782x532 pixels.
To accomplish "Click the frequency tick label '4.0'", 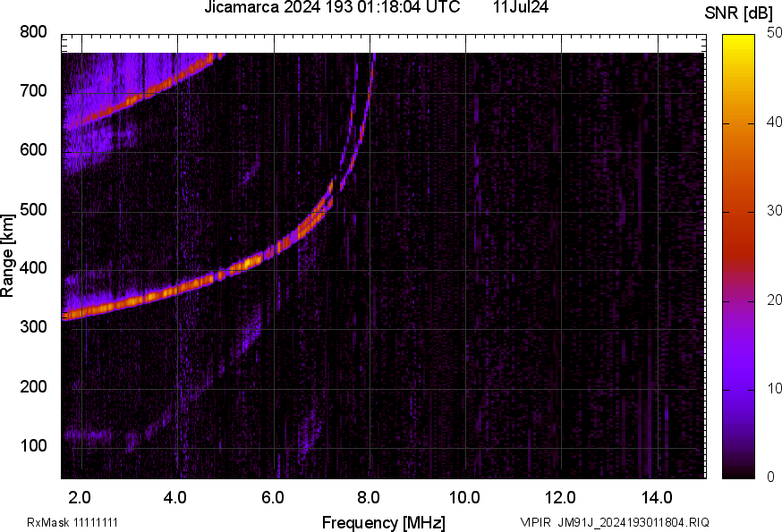I will 175,497.
